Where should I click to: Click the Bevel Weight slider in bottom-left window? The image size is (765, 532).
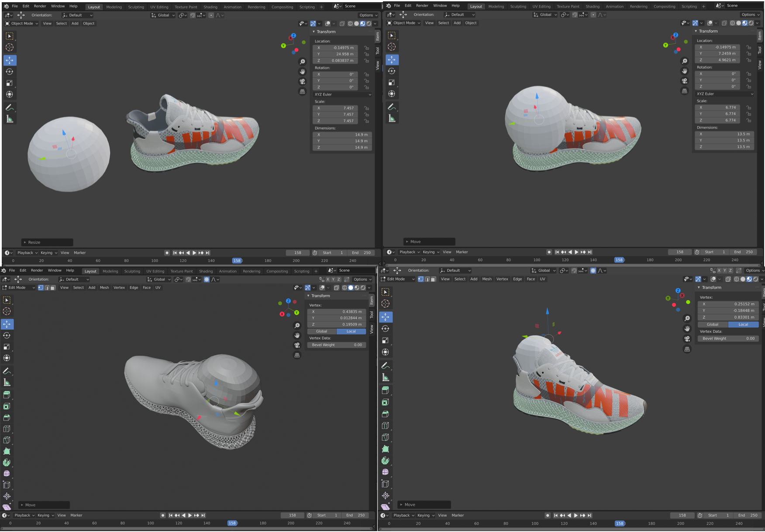(336, 345)
